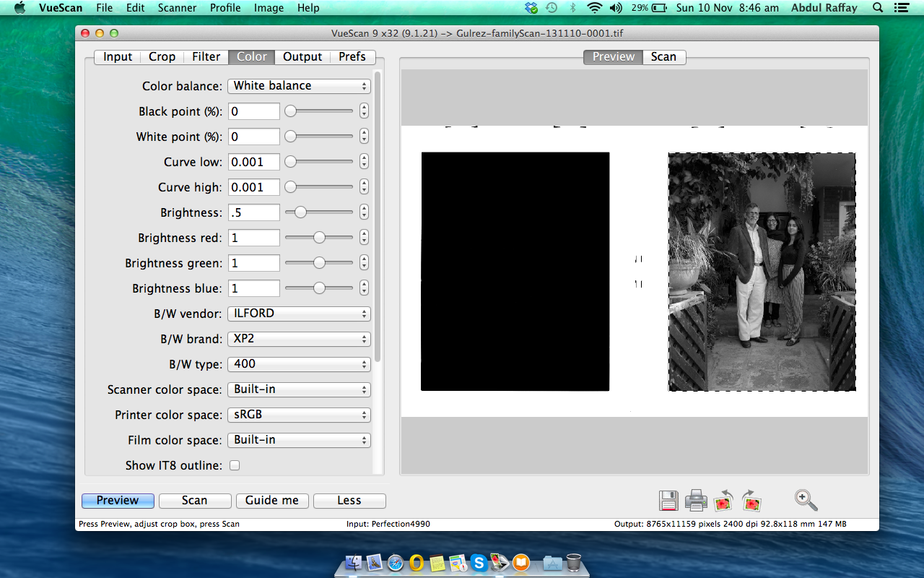Open the Wi-Fi status menu
The image size is (924, 578).
click(595, 8)
